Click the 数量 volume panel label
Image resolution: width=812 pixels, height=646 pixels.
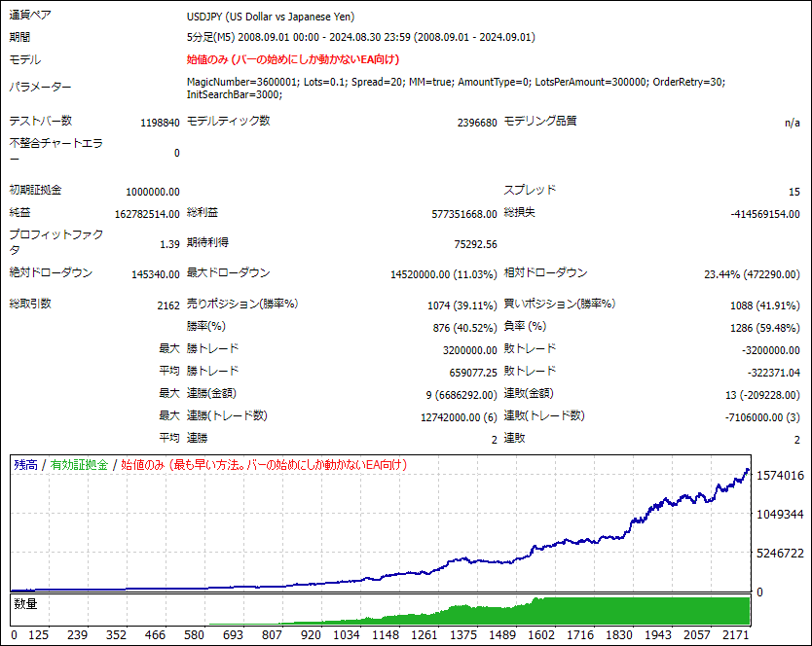[x=25, y=603]
